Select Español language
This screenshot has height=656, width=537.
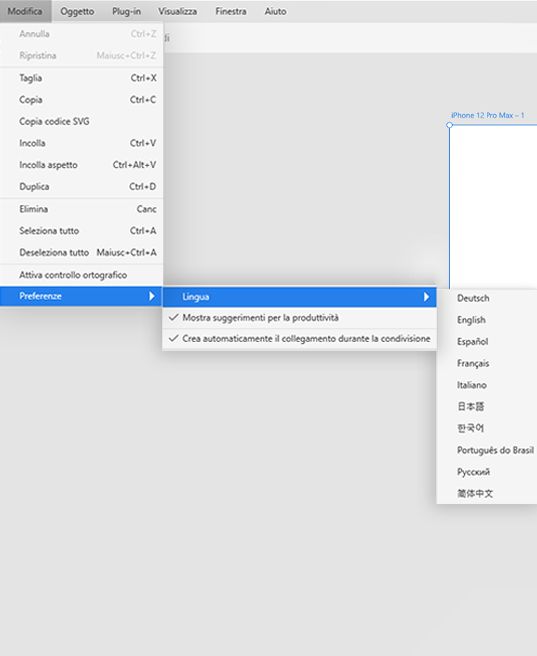(x=487, y=342)
